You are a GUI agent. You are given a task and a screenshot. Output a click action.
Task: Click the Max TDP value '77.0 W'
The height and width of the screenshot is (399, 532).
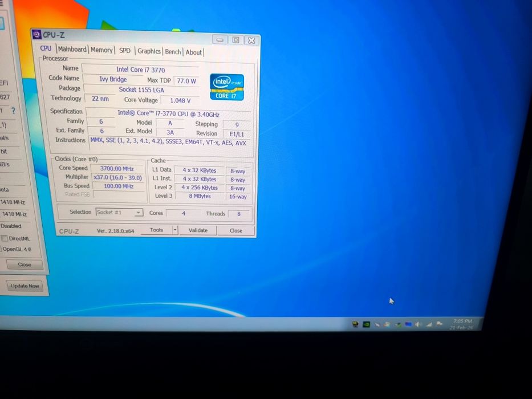click(186, 81)
